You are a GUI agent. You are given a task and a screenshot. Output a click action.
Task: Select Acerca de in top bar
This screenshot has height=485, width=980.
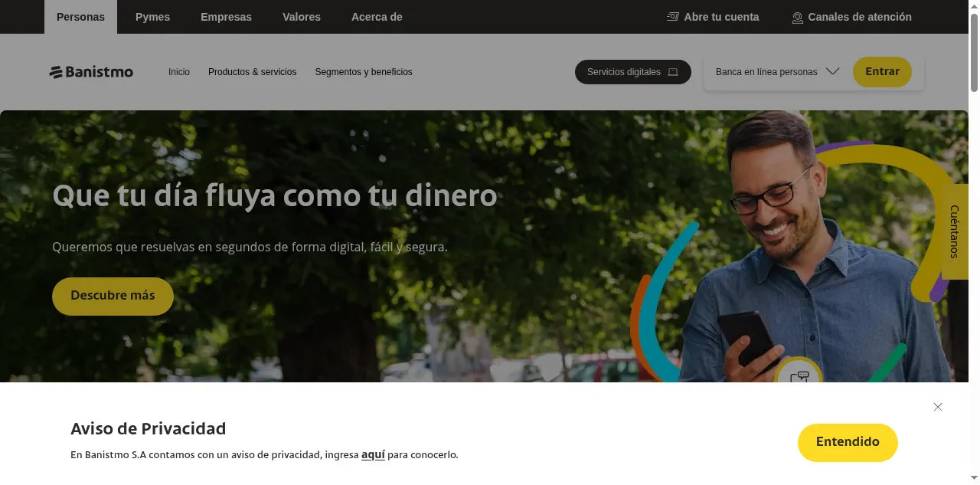pos(377,17)
